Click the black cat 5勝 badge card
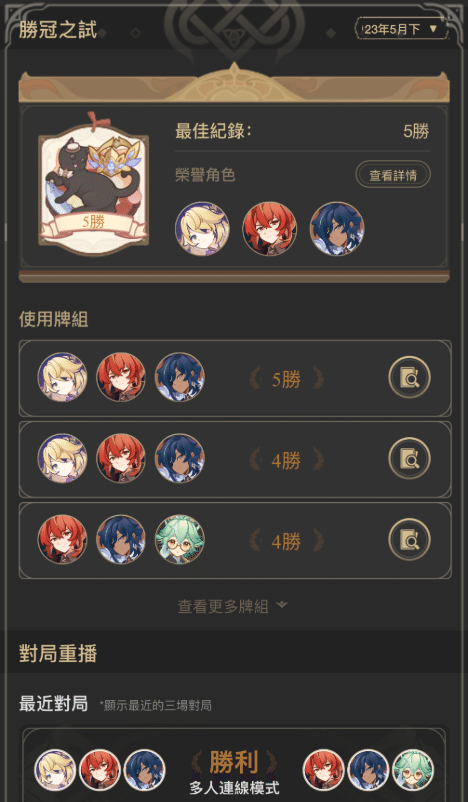Screen dimensions: 468x802 pos(93,185)
